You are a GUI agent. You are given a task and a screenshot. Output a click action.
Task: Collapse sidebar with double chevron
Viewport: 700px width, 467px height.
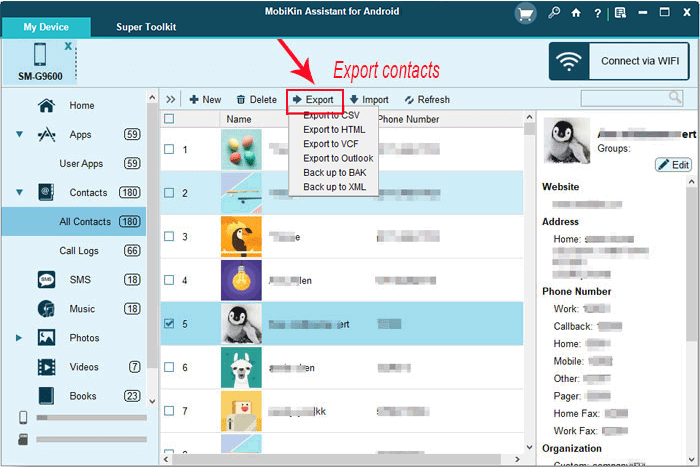(171, 100)
